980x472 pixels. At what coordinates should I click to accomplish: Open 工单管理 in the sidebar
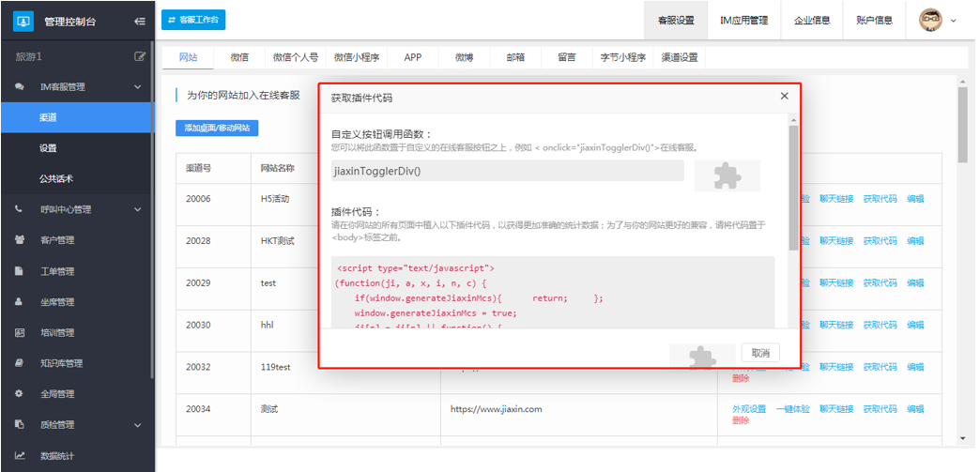click(x=55, y=271)
